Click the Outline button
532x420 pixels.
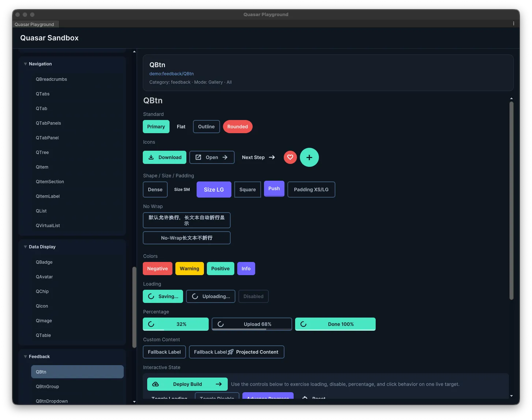[x=207, y=127]
